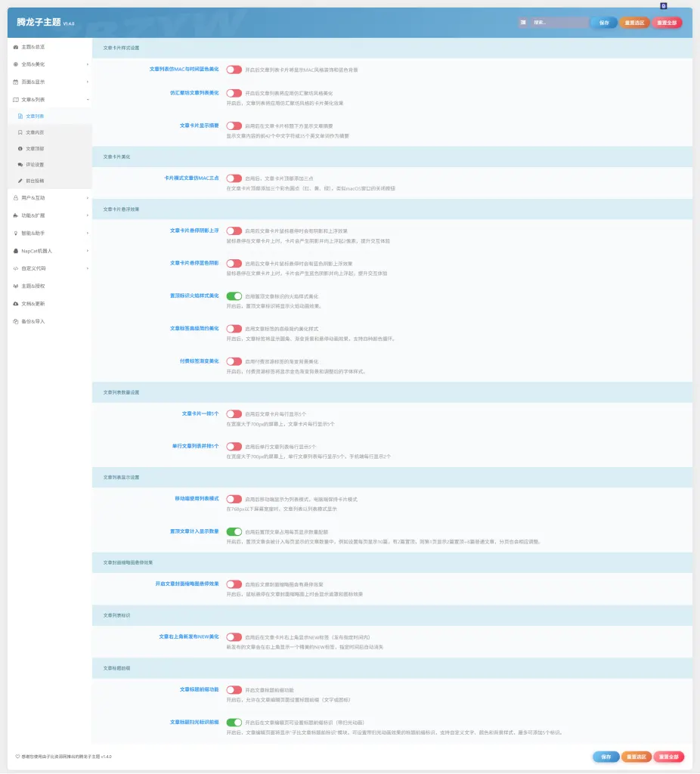Click the 搜索 input field in header
Image resolution: width=700 pixels, height=774 pixels.
tap(560, 22)
